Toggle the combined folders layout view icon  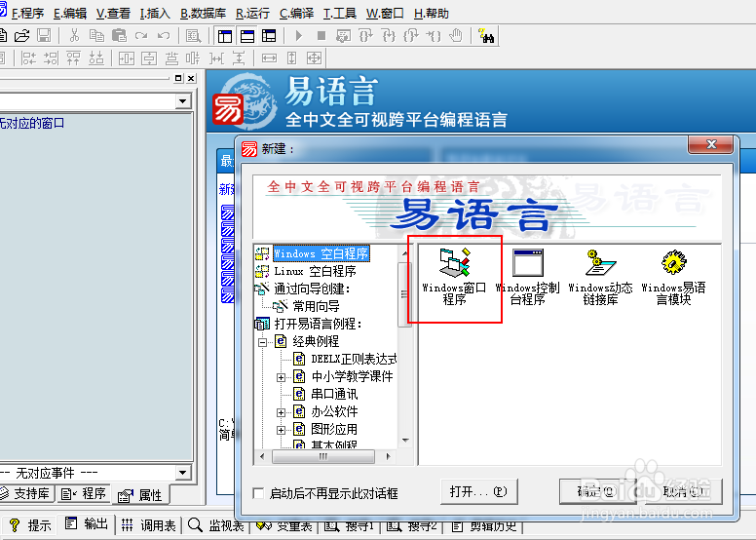[x=269, y=36]
